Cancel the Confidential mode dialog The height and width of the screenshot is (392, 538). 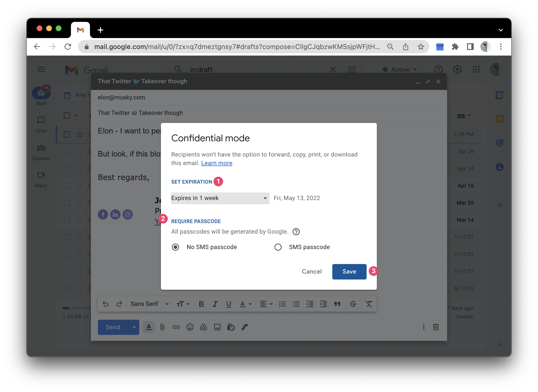pyautogui.click(x=312, y=272)
